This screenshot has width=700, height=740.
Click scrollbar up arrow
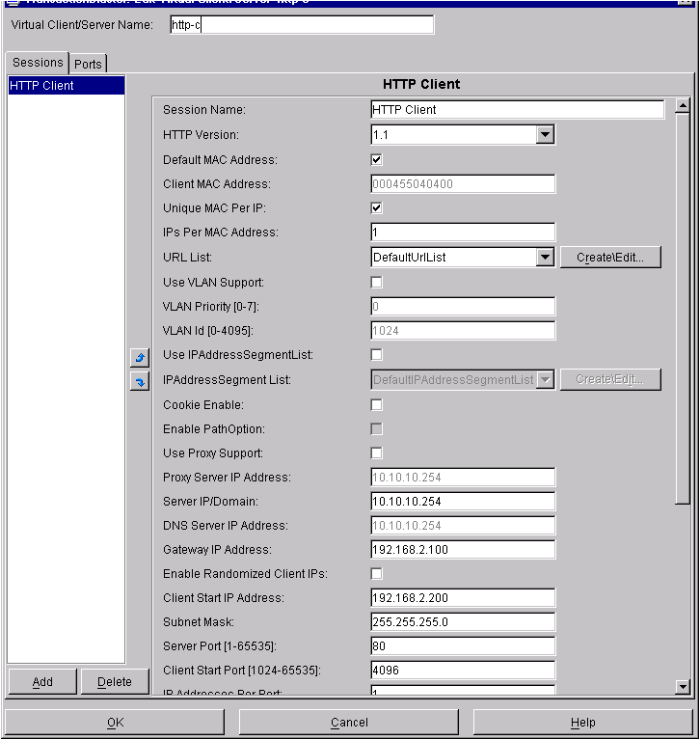[x=683, y=106]
